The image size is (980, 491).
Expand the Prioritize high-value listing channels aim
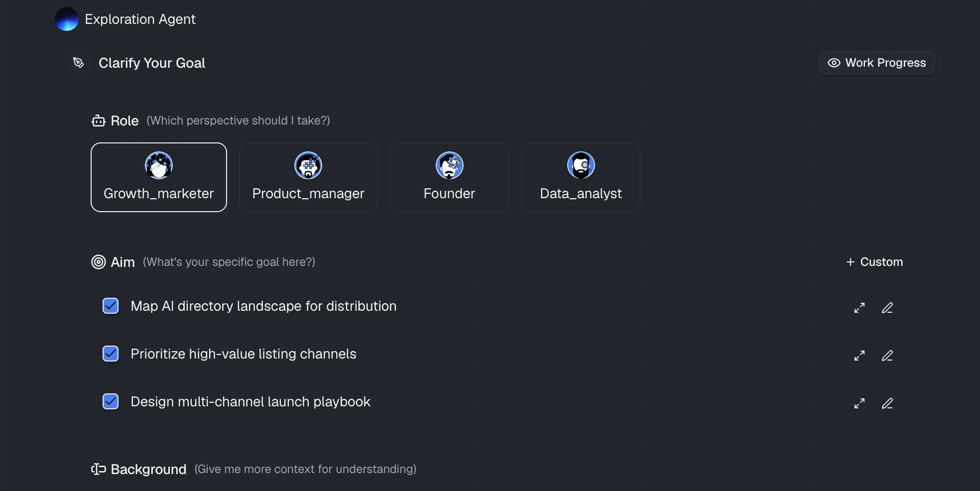coord(859,356)
